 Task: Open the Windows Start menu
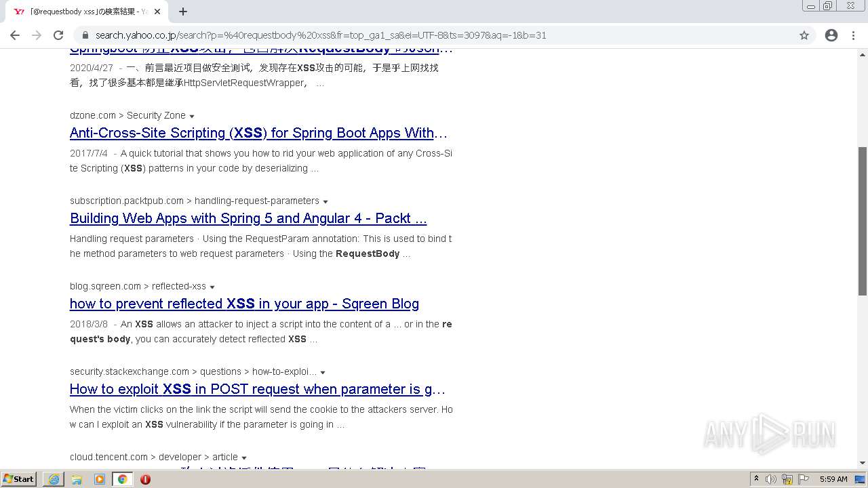tap(19, 479)
